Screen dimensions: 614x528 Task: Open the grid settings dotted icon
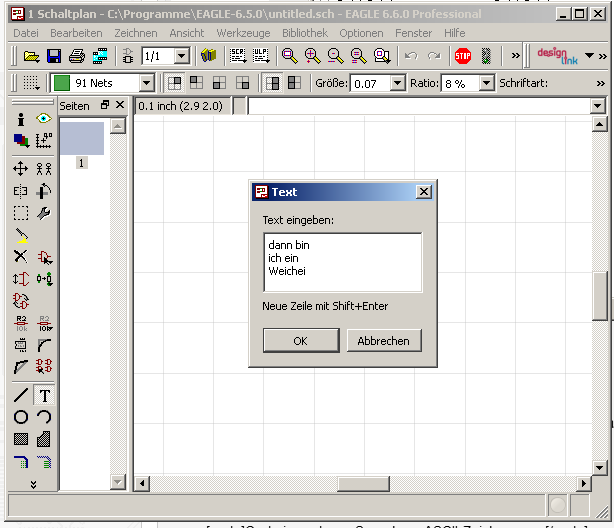(x=31, y=83)
